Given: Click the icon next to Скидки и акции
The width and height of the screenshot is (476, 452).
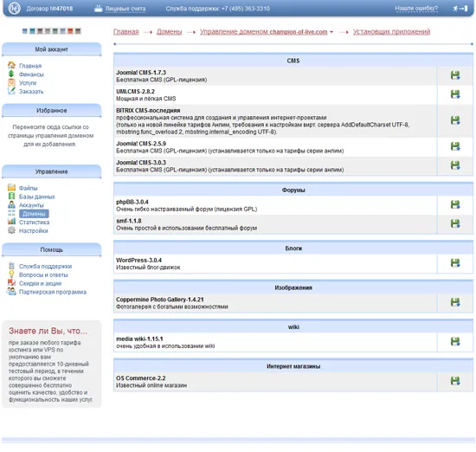Looking at the screenshot, I should click(11, 283).
